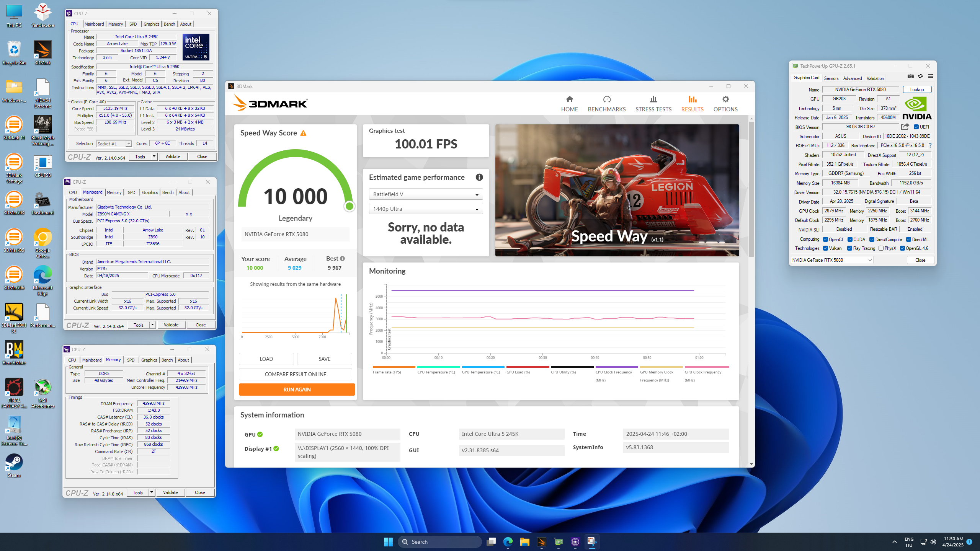
Task: Open Stress Tests icon in 3DMark
Action: (653, 99)
